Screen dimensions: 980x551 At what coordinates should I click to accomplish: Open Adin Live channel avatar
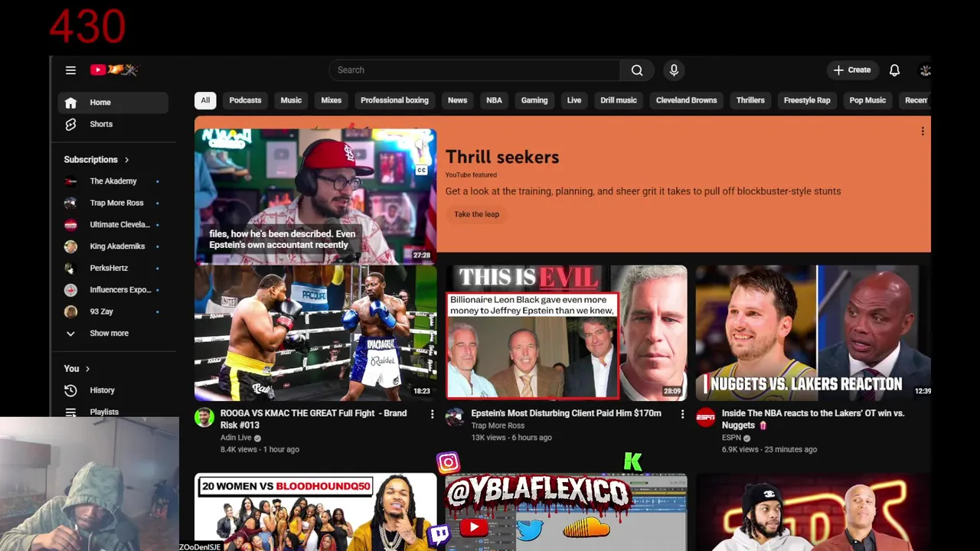tap(204, 417)
